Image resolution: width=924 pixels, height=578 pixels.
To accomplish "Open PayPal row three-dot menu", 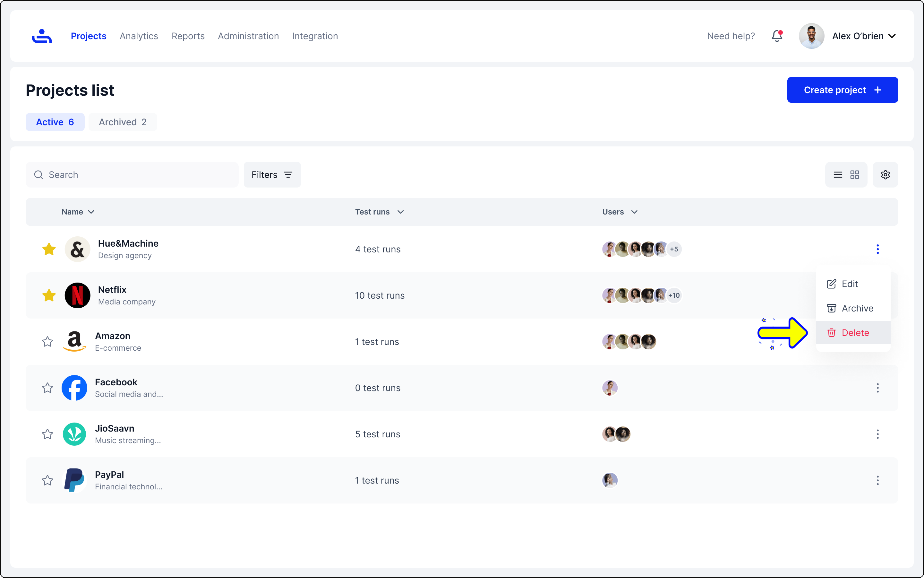I will click(x=877, y=480).
